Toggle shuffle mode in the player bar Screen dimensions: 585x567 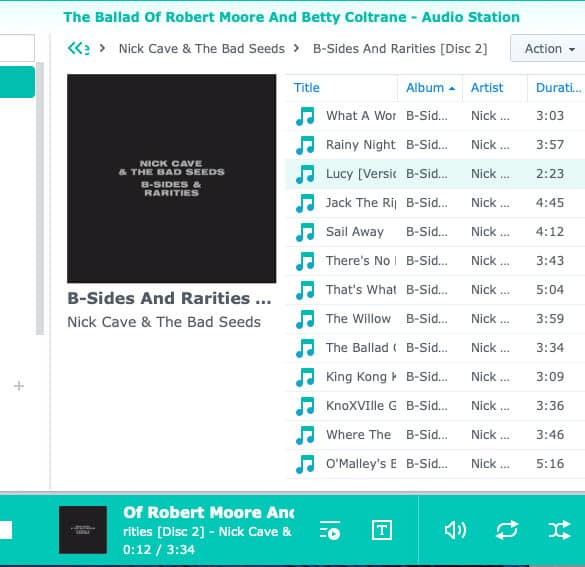(559, 530)
